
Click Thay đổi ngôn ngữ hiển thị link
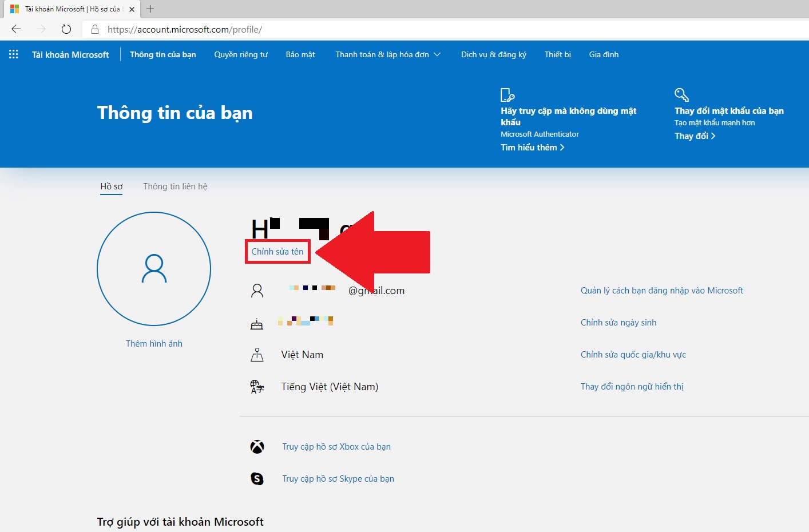point(632,387)
